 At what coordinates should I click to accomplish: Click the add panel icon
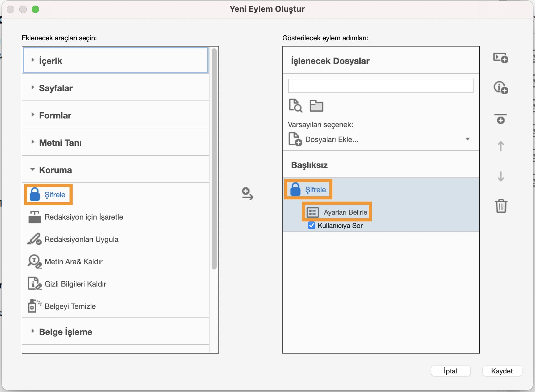tap(501, 58)
